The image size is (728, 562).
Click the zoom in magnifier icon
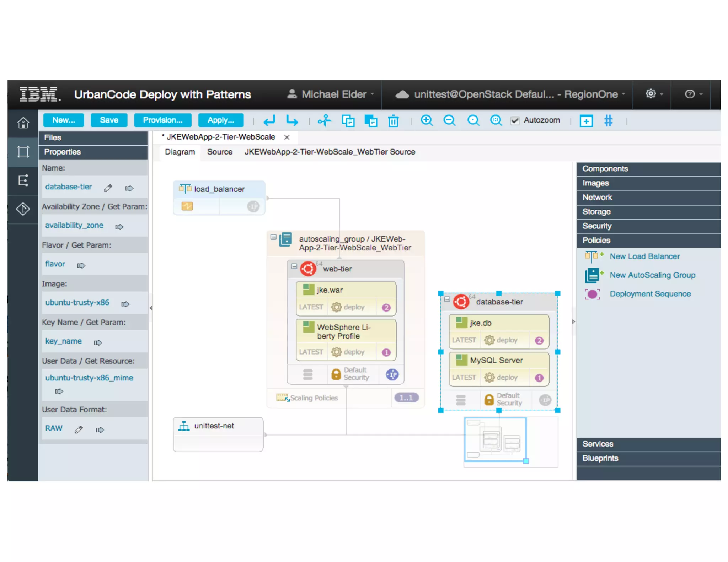point(426,120)
